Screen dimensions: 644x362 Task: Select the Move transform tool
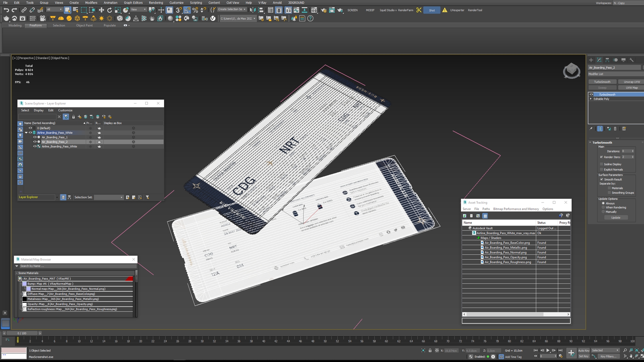pos(101,10)
